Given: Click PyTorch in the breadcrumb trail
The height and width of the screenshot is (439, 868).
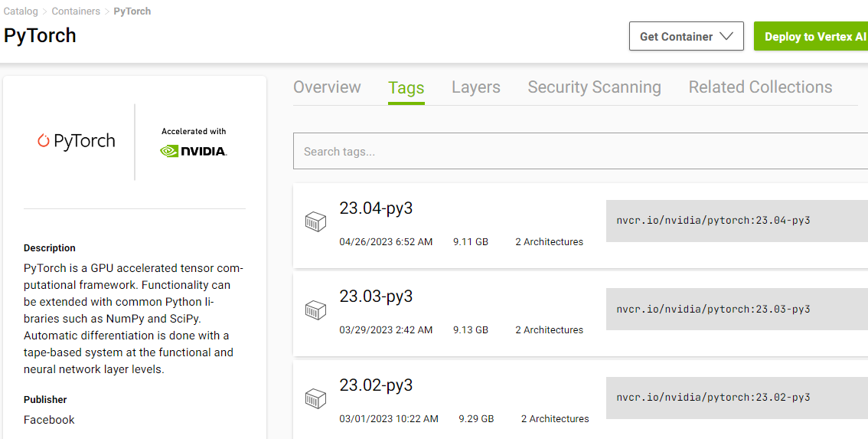Looking at the screenshot, I should click(132, 11).
